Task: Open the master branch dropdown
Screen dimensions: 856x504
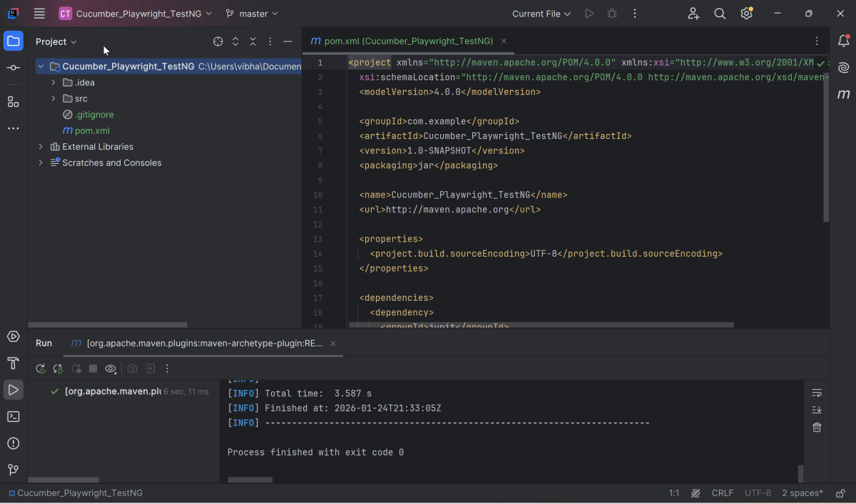Action: pos(252,14)
